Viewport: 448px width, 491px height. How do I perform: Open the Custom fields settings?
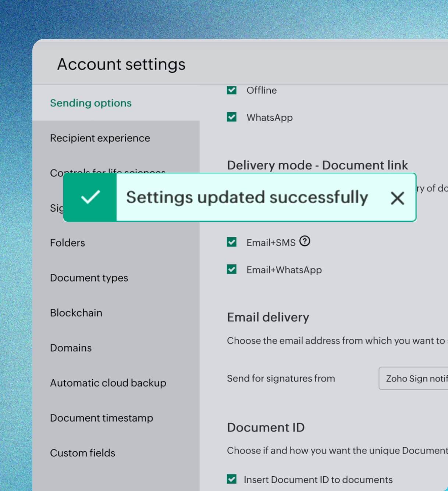click(82, 453)
